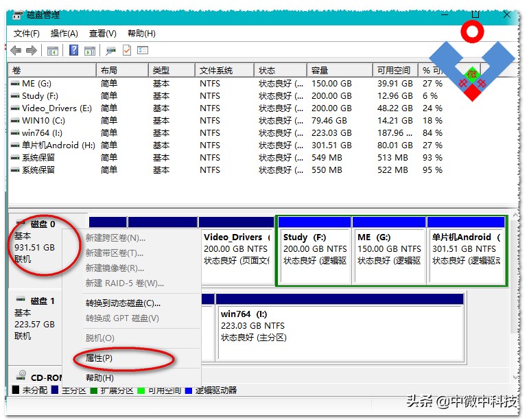
Task: Click the blue question mark Help icon
Action: pyautogui.click(x=73, y=50)
